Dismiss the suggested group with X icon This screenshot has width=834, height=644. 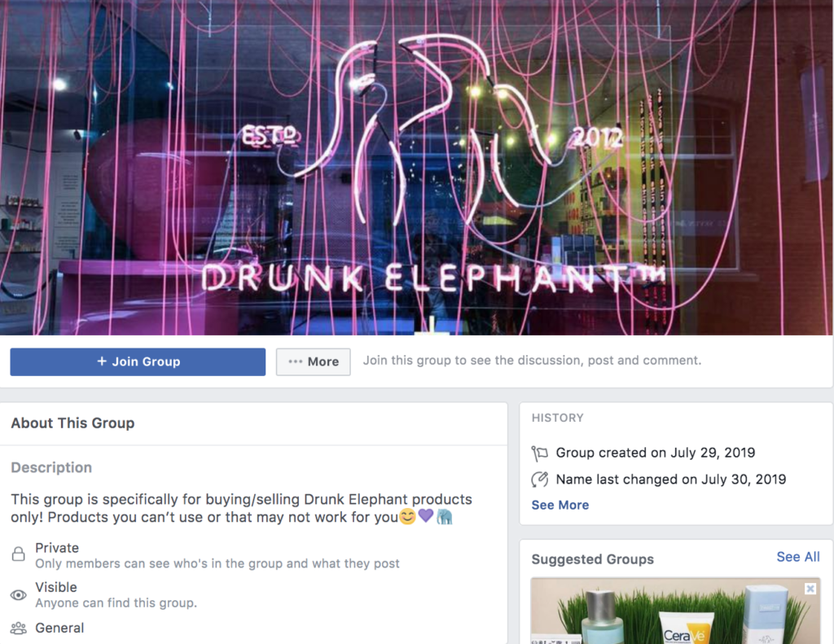tap(810, 589)
